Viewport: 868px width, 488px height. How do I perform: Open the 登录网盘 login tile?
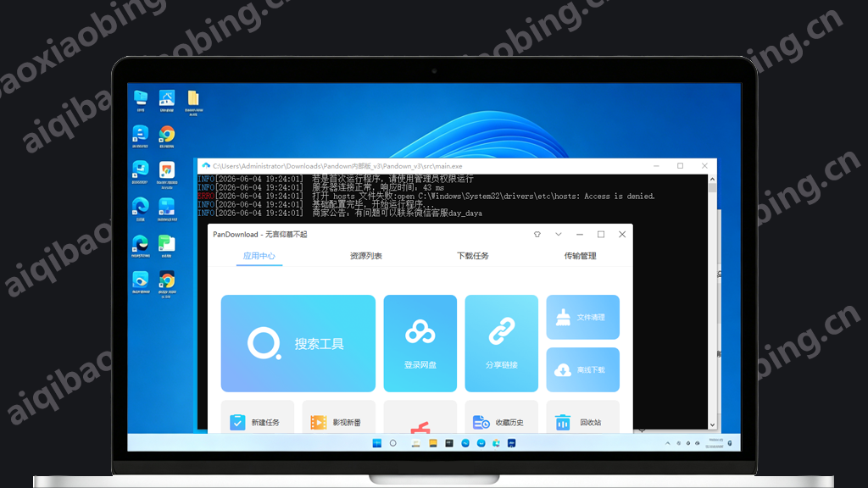[x=420, y=343]
